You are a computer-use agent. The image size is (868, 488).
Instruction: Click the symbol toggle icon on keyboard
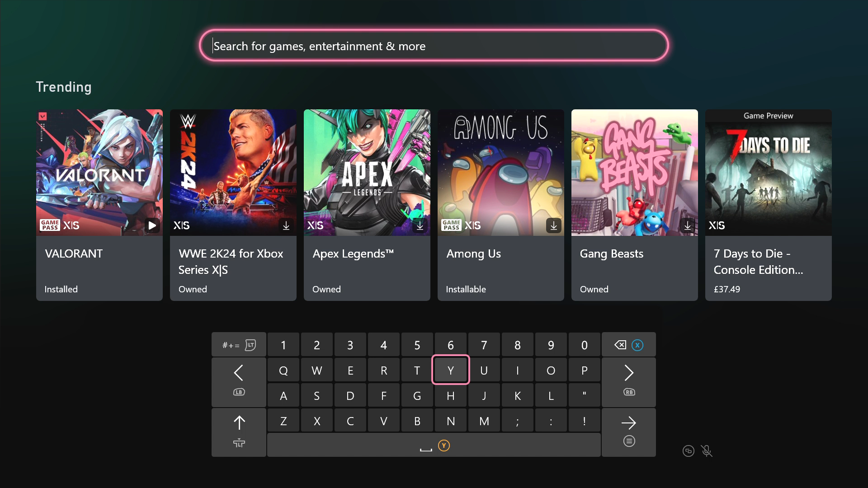point(238,344)
